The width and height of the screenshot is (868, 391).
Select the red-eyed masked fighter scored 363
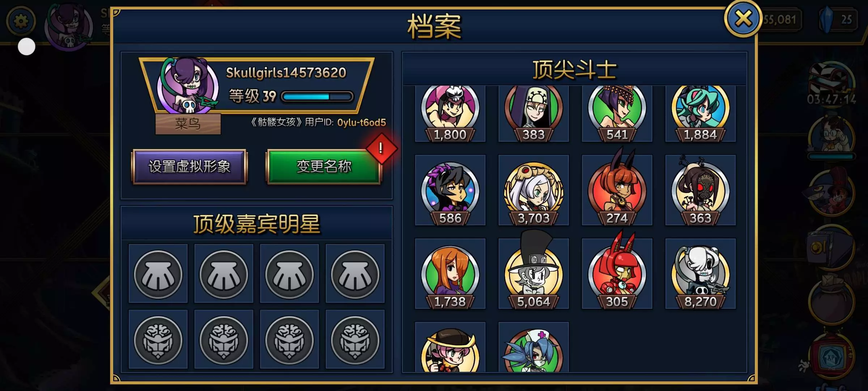coord(701,190)
